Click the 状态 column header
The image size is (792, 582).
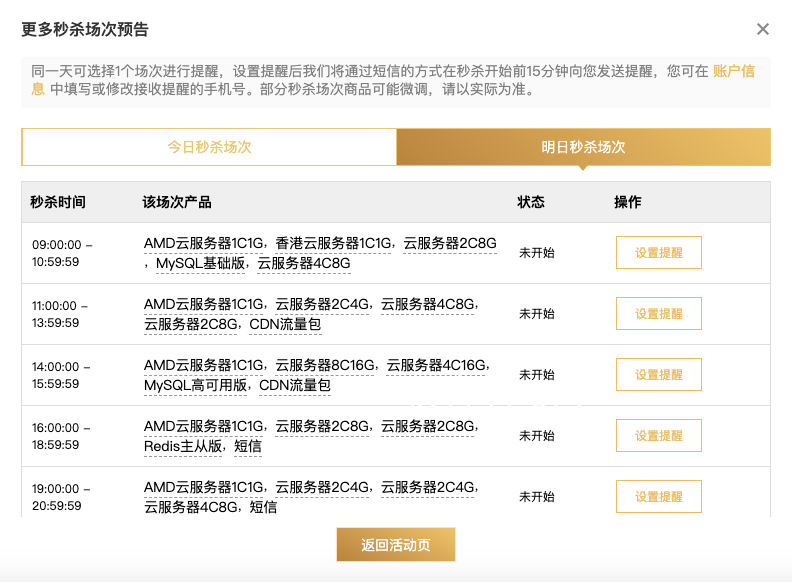coord(531,202)
